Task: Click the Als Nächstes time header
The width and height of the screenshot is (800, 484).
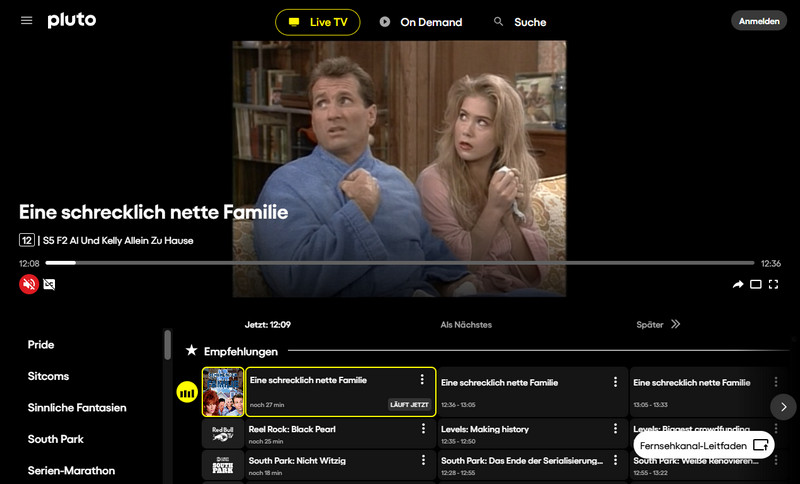Action: 466,324
